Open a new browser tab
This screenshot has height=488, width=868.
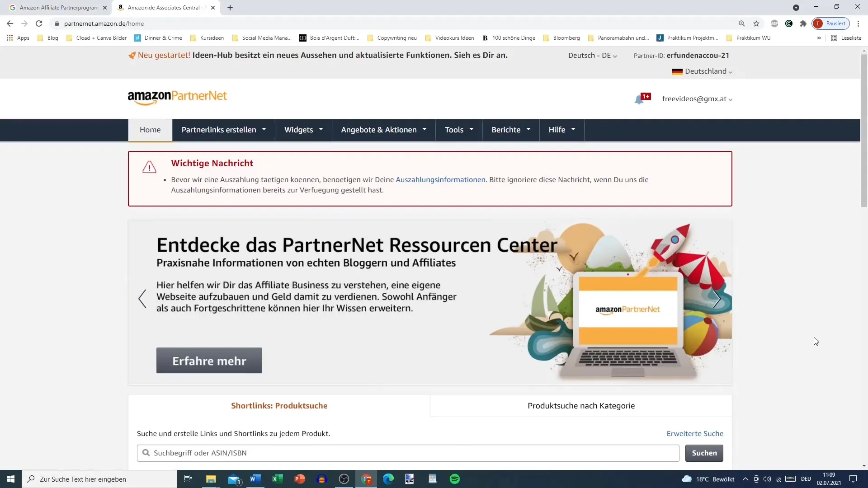click(230, 8)
